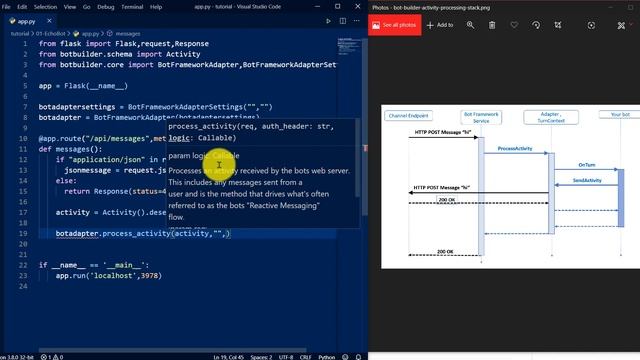Viewport: 640px width, 360px height.
Task: Open the Selection menu
Action: 45,7
